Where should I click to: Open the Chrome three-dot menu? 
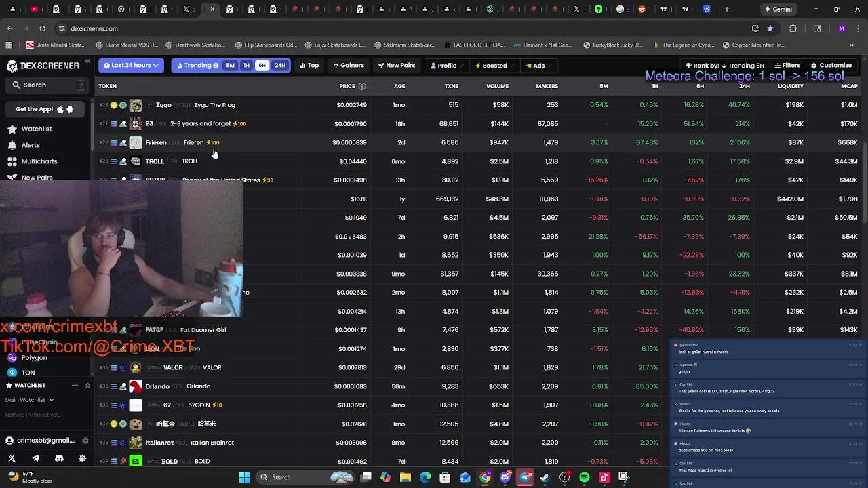pos(858,28)
